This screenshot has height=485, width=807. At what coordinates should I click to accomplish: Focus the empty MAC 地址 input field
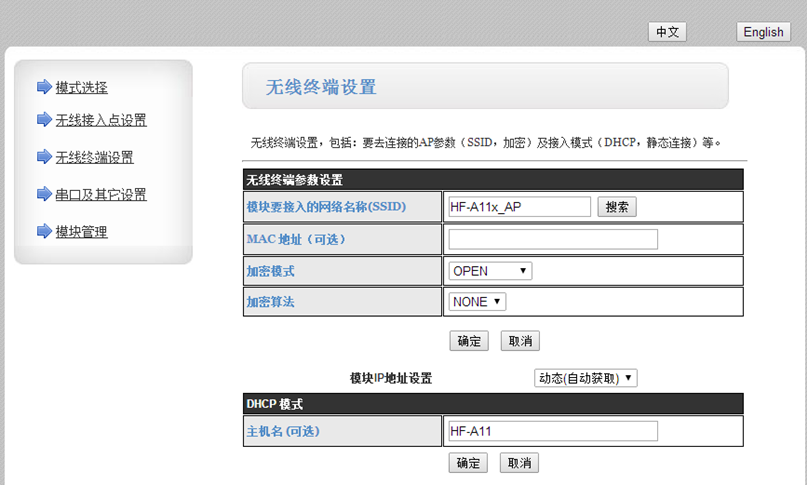[553, 239]
